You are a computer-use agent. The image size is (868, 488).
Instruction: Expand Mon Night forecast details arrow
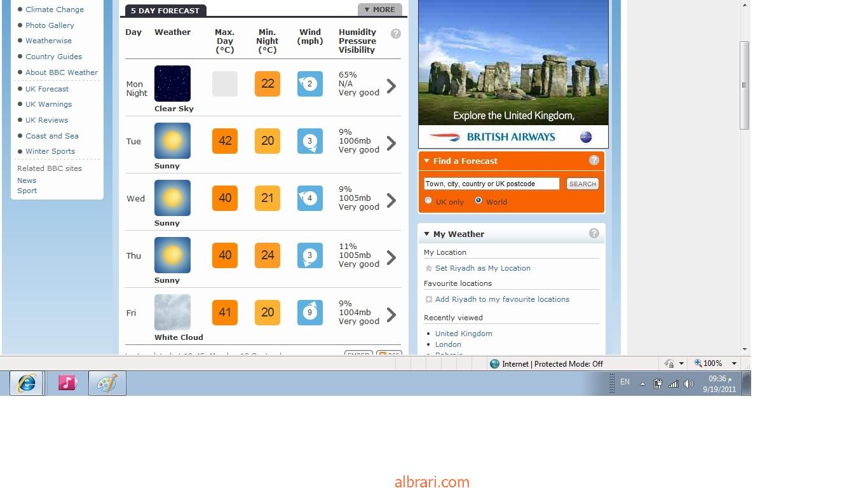pyautogui.click(x=391, y=86)
